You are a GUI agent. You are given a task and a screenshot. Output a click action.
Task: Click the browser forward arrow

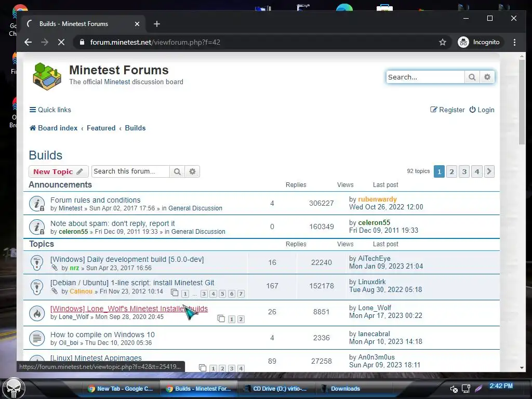[45, 42]
